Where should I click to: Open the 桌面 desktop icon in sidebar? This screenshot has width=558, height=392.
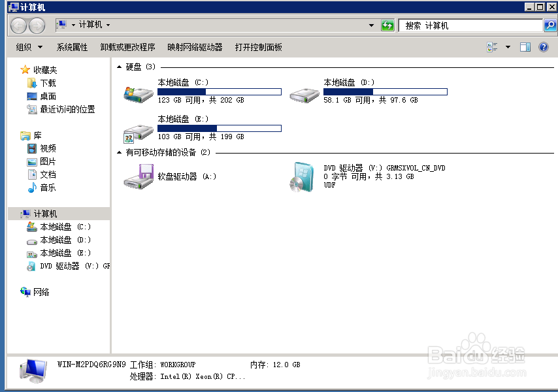(32, 96)
